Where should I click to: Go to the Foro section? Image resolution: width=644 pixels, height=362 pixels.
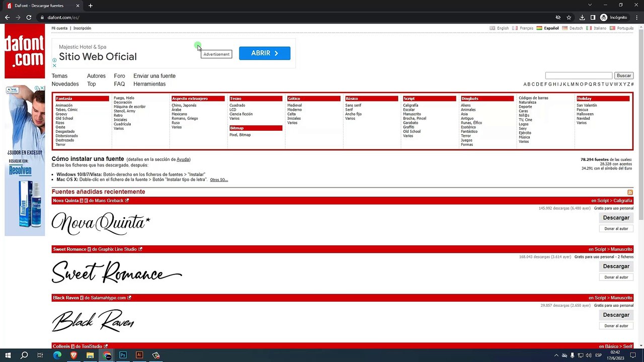pos(119,76)
